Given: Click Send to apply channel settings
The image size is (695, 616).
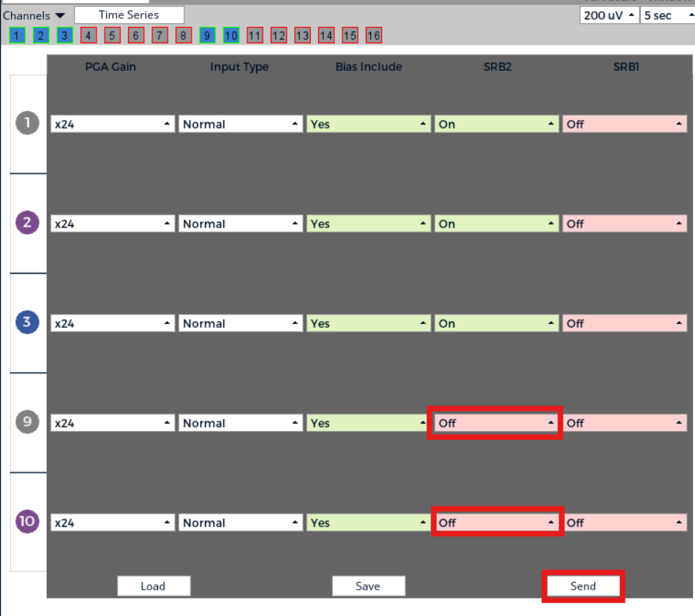Looking at the screenshot, I should pos(583,586).
